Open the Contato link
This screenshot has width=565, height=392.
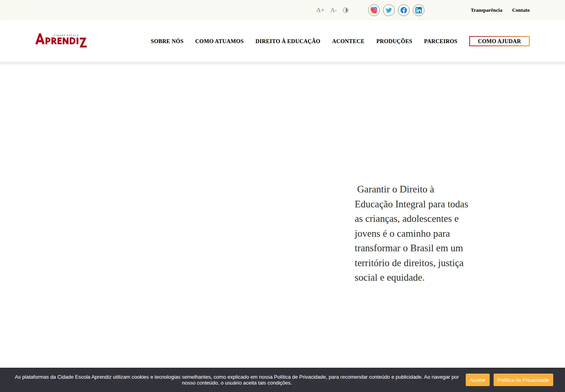tap(521, 10)
